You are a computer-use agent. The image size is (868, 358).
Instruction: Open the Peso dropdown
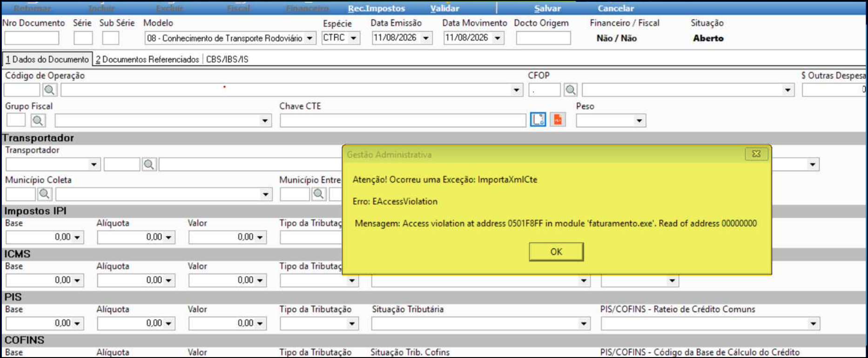tap(639, 121)
